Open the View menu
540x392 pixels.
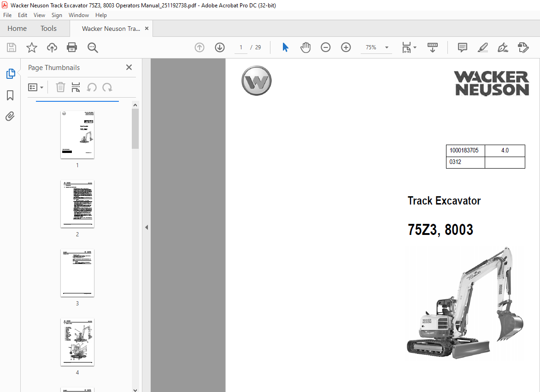point(39,15)
